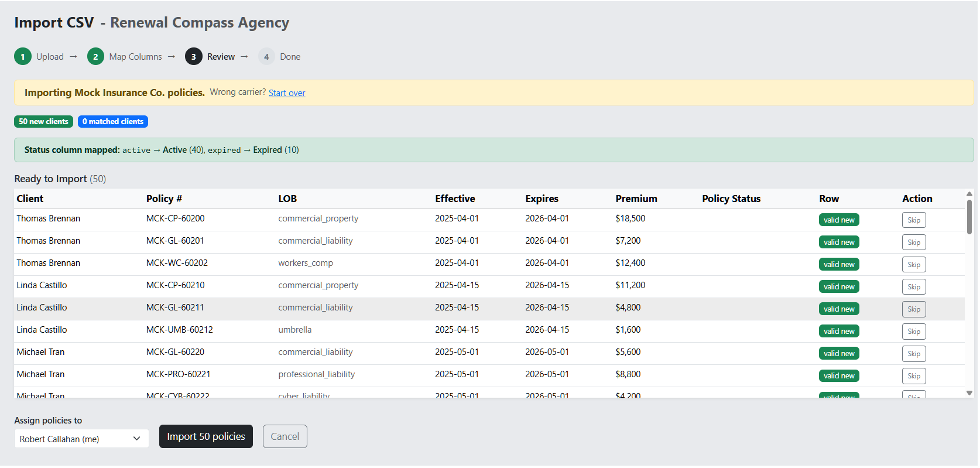This screenshot has height=468, width=980.
Task: Click step 1 Upload circle
Action: 23,57
